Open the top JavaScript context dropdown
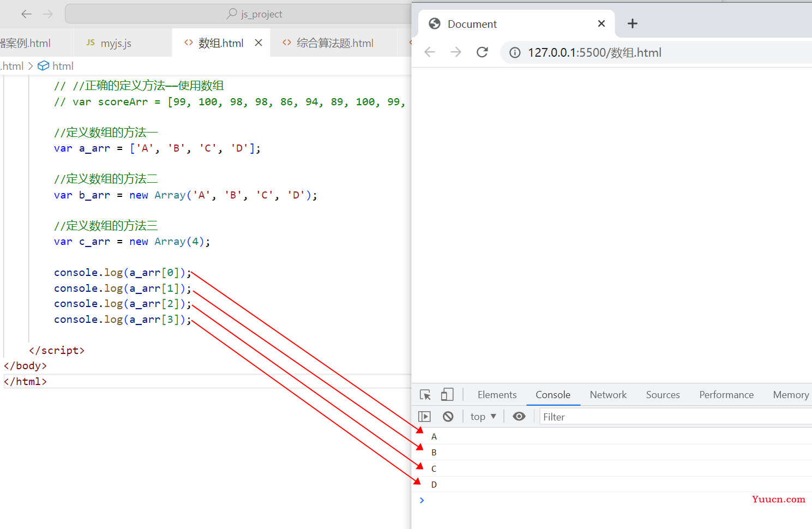 483,417
